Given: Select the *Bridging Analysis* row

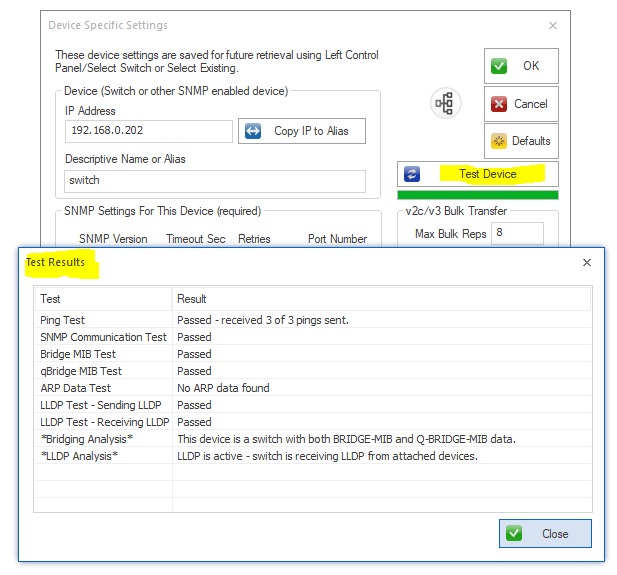Looking at the screenshot, I should pos(313,438).
